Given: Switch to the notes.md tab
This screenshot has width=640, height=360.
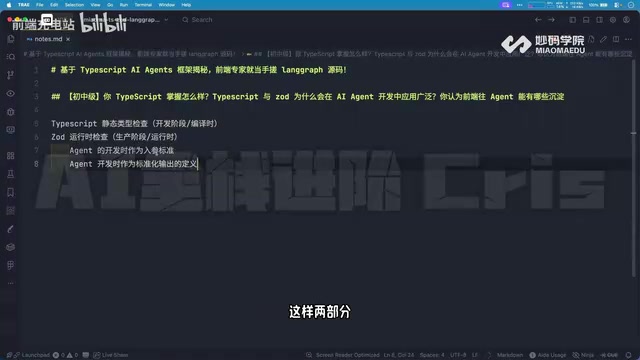Looking at the screenshot, I should (x=48, y=39).
